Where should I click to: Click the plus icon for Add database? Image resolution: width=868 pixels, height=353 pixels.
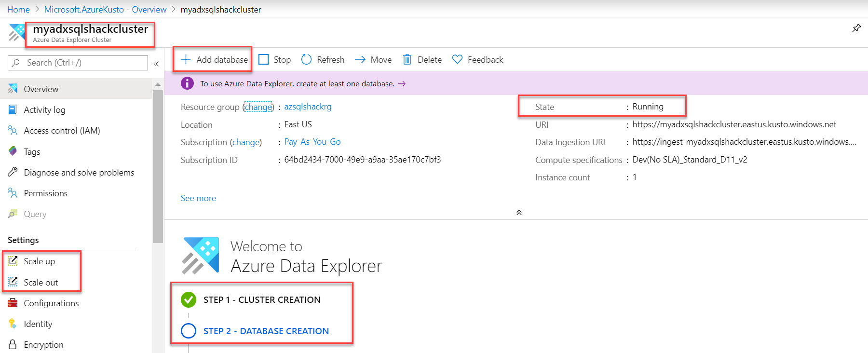pyautogui.click(x=186, y=59)
